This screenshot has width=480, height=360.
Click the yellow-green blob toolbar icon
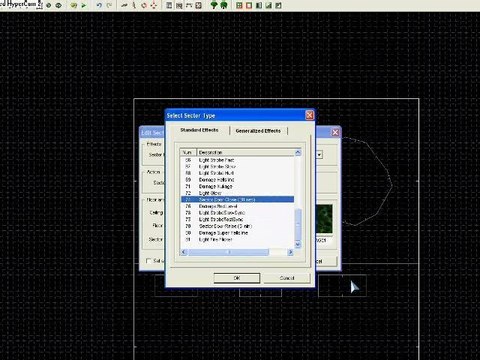point(74,5)
